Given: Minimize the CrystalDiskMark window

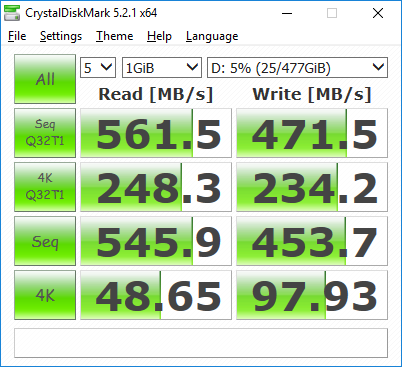Looking at the screenshot, I should coord(287,13).
